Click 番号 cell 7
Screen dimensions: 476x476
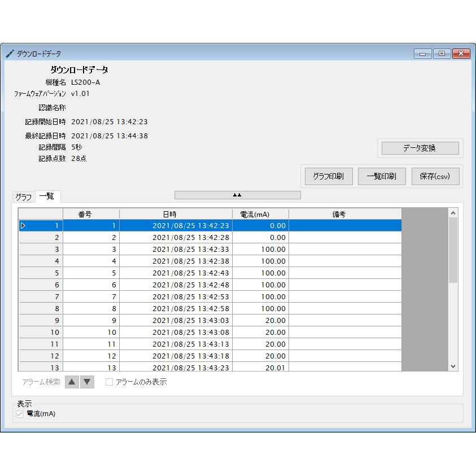point(91,296)
